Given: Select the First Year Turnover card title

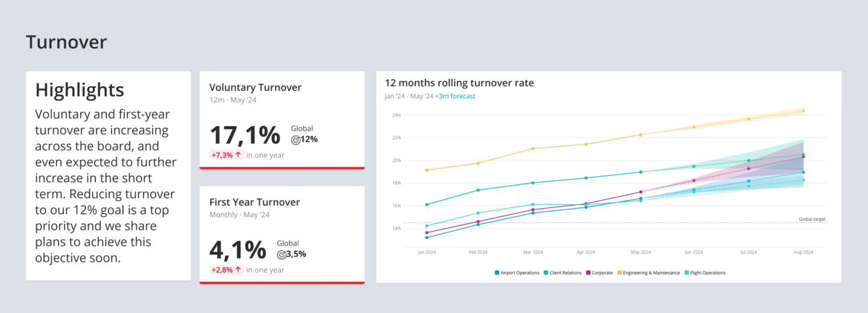Looking at the screenshot, I should tap(254, 202).
